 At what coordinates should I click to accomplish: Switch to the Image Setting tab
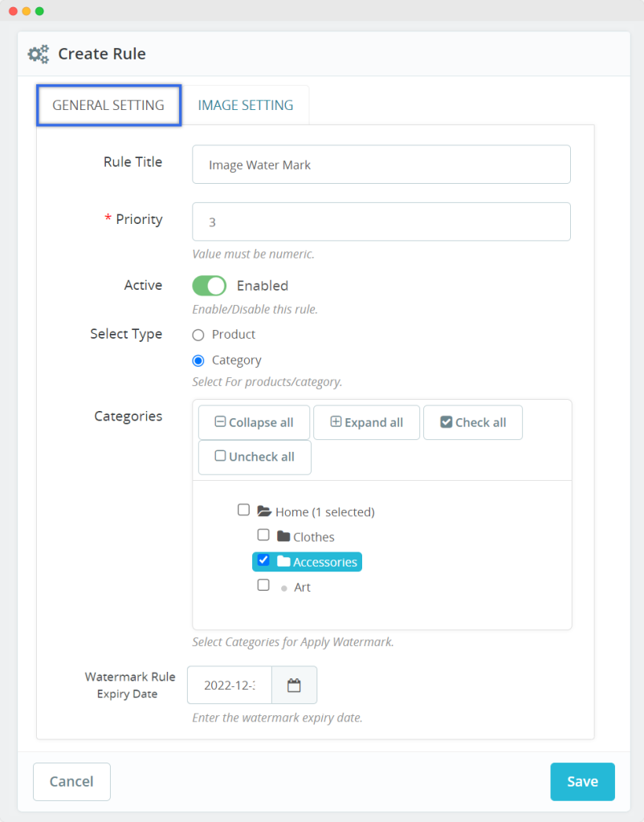pos(246,105)
